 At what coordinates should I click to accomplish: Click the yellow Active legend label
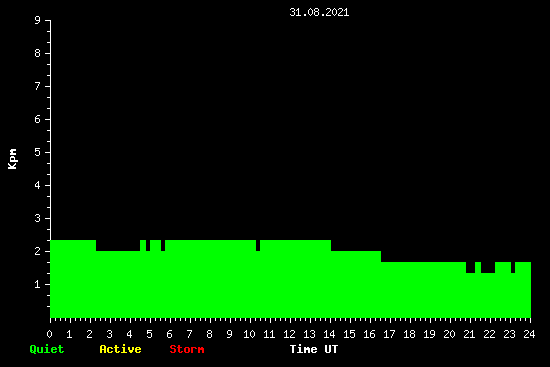pos(120,349)
